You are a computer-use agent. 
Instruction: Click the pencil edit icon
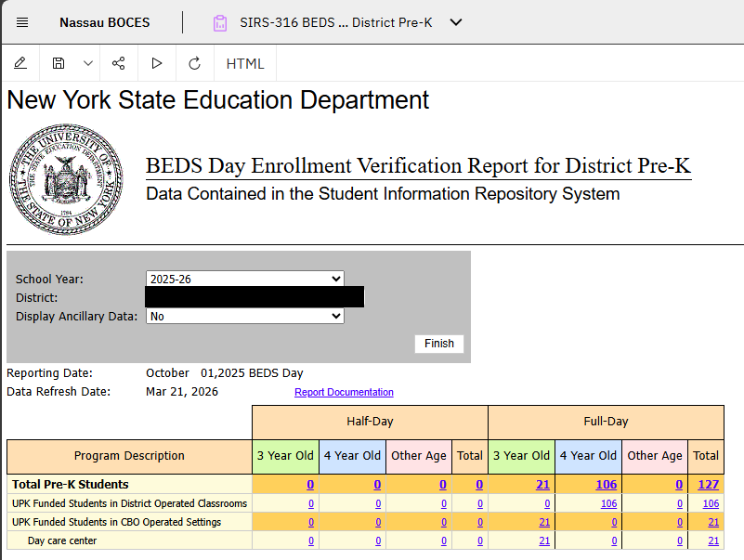click(20, 63)
